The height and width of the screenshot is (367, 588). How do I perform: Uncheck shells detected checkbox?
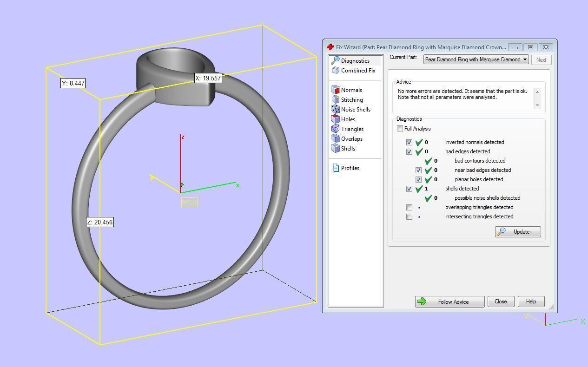[x=409, y=189]
